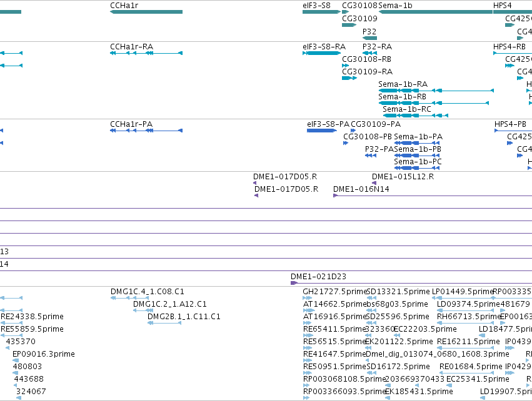This screenshot has width=532, height=401.
Task: Open the RE16211.5prime EST
Action: coord(465,348)
